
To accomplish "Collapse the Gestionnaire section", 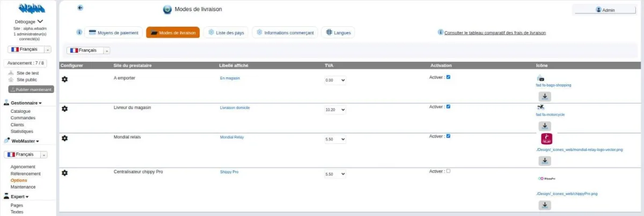I will click(26, 103).
